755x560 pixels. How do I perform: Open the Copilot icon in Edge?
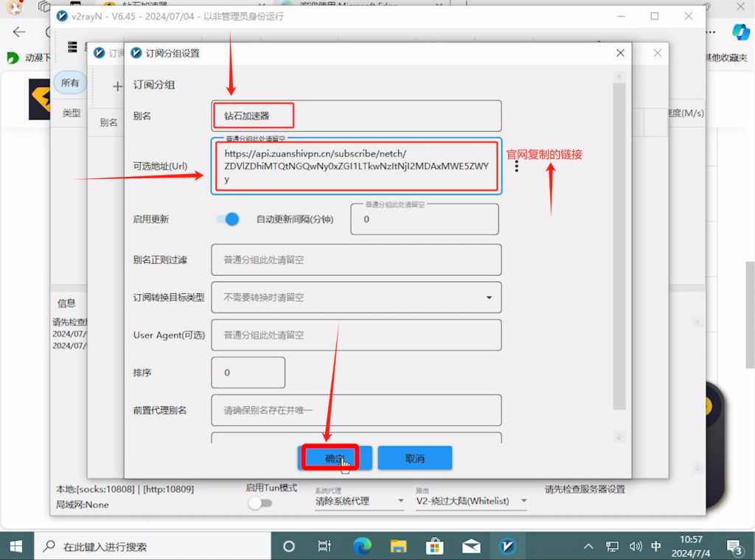click(741, 32)
